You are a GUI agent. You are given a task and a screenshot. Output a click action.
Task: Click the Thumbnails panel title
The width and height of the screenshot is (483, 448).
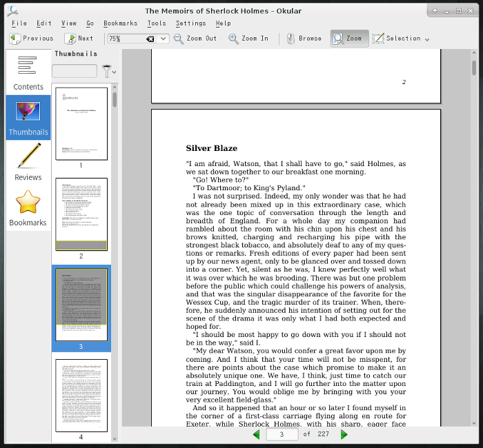(76, 54)
